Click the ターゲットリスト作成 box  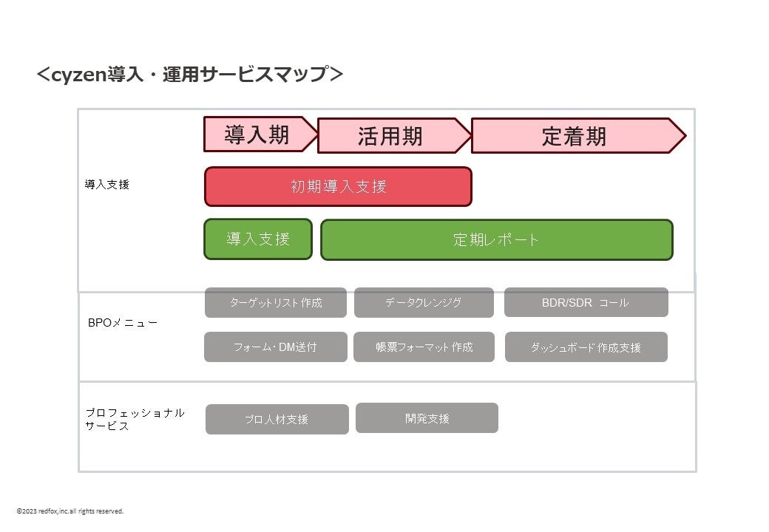(x=275, y=302)
